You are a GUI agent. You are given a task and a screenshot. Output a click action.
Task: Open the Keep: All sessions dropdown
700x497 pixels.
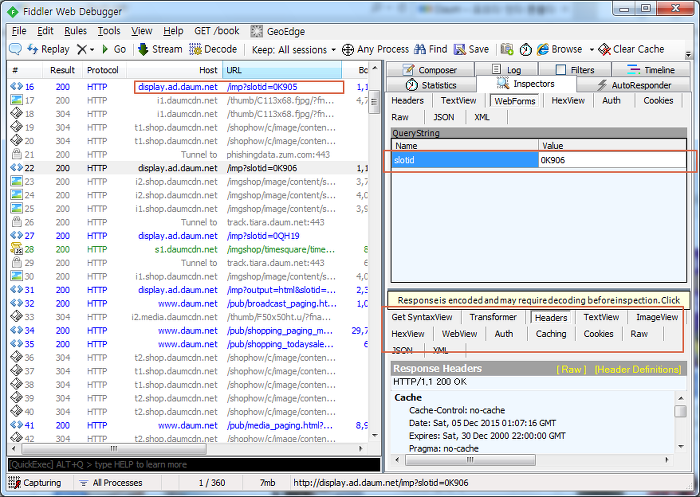[293, 50]
